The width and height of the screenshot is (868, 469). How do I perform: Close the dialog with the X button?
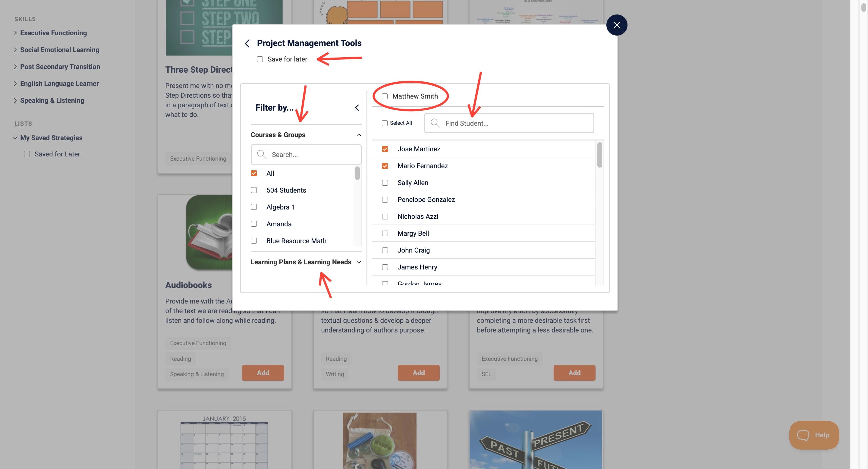617,25
